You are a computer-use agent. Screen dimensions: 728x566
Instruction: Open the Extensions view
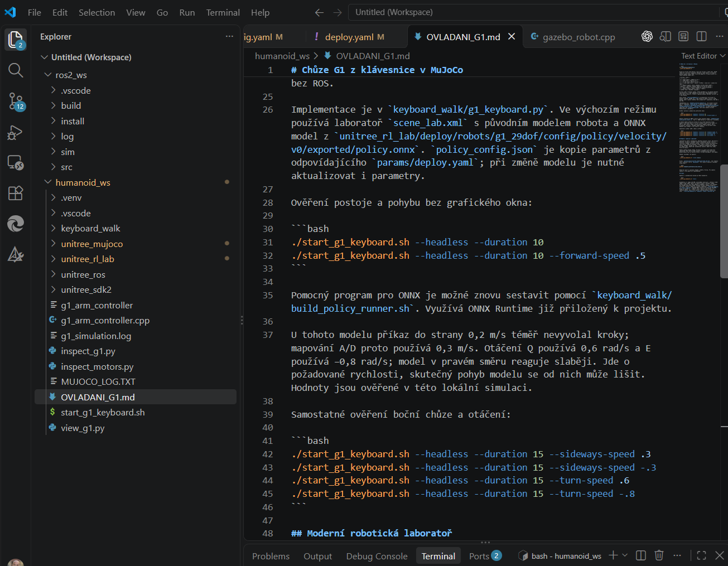point(15,193)
